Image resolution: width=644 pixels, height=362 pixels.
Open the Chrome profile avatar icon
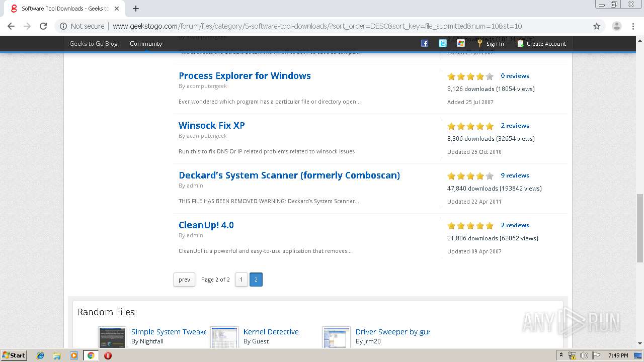[x=617, y=26]
